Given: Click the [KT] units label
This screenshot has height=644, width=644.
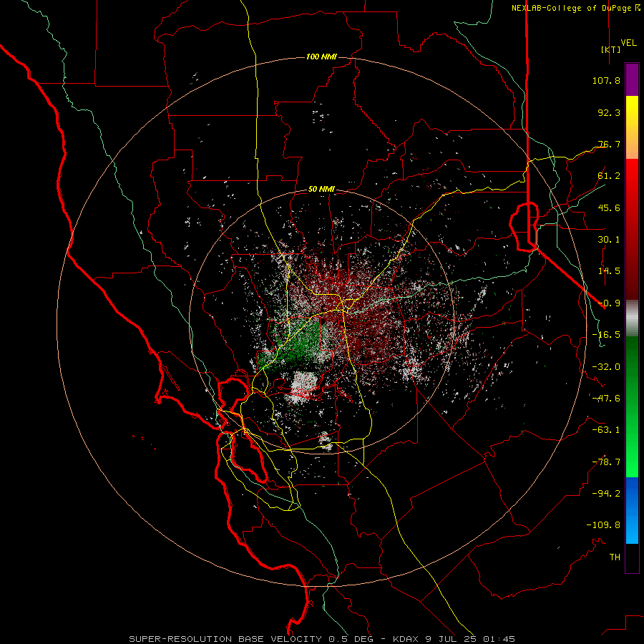Looking at the screenshot, I should pyautogui.click(x=611, y=49).
